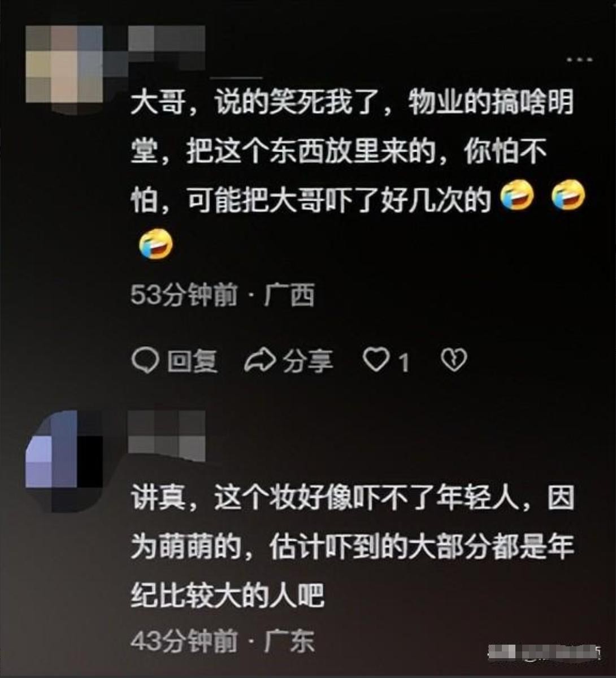Tap the share arrow icon
Image resolution: width=616 pixels, height=678 pixels.
pyautogui.click(x=260, y=361)
